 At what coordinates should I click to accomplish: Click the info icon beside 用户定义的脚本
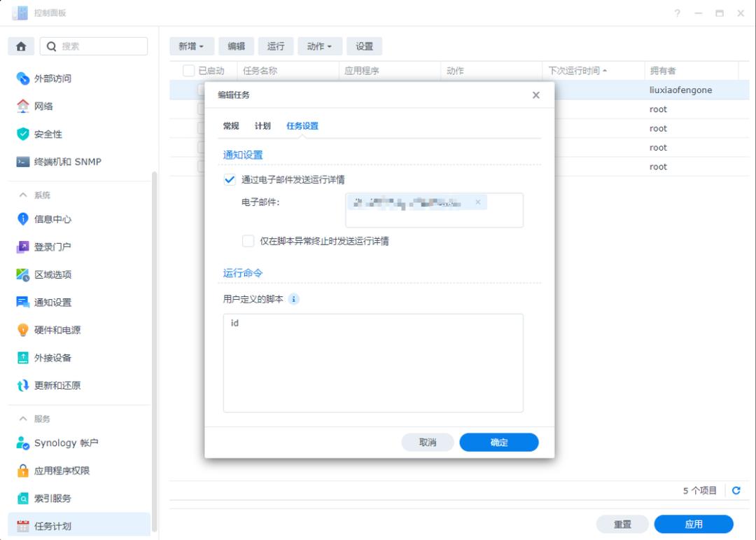click(293, 299)
